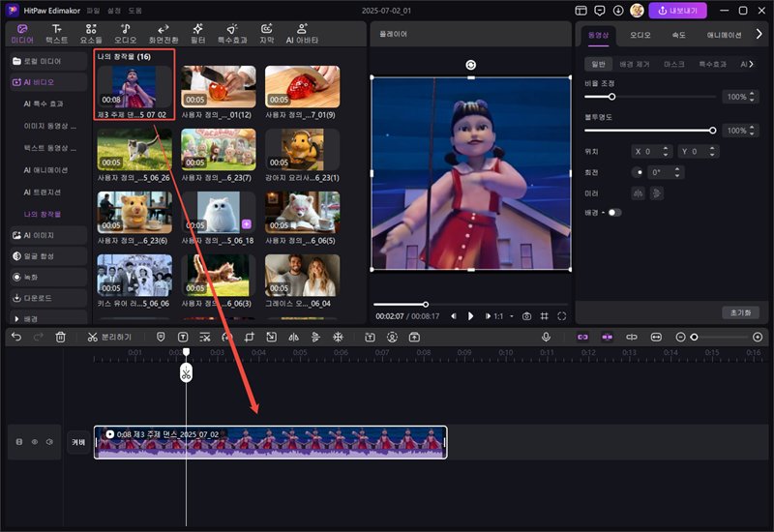Open the layout switcher icon in title bar
774x532 pixels.
(581, 11)
